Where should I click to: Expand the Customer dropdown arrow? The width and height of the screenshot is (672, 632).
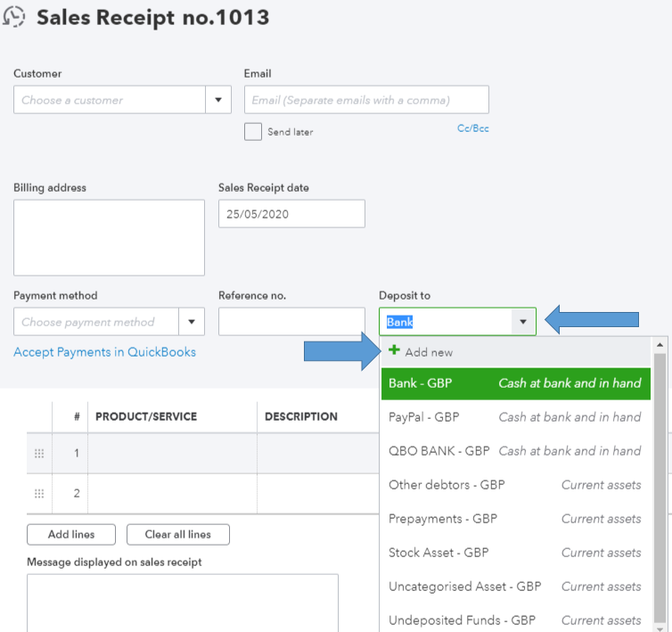point(218,100)
